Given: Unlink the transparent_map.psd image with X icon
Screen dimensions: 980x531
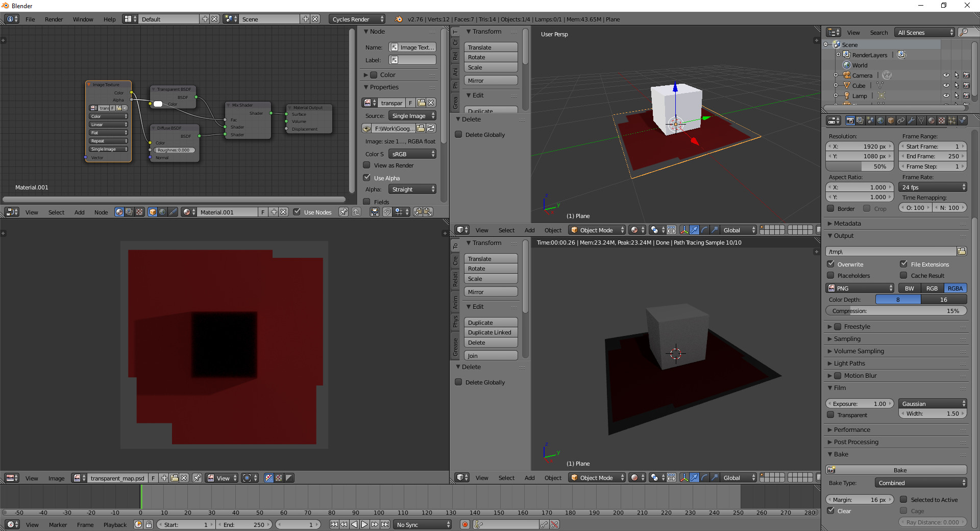Looking at the screenshot, I should pyautogui.click(x=184, y=478).
